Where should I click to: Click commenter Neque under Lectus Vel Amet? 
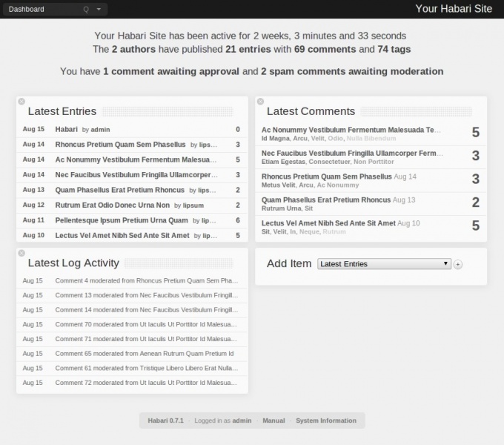click(x=309, y=231)
